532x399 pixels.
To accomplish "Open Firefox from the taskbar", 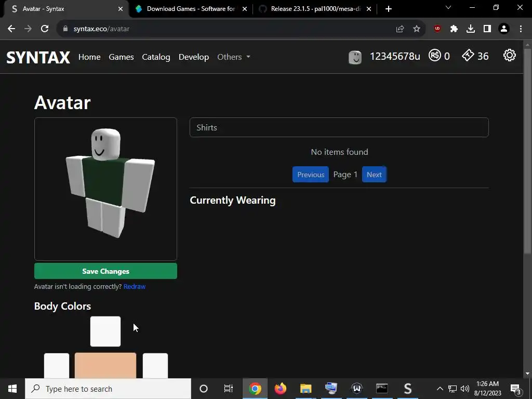I will tap(280, 389).
